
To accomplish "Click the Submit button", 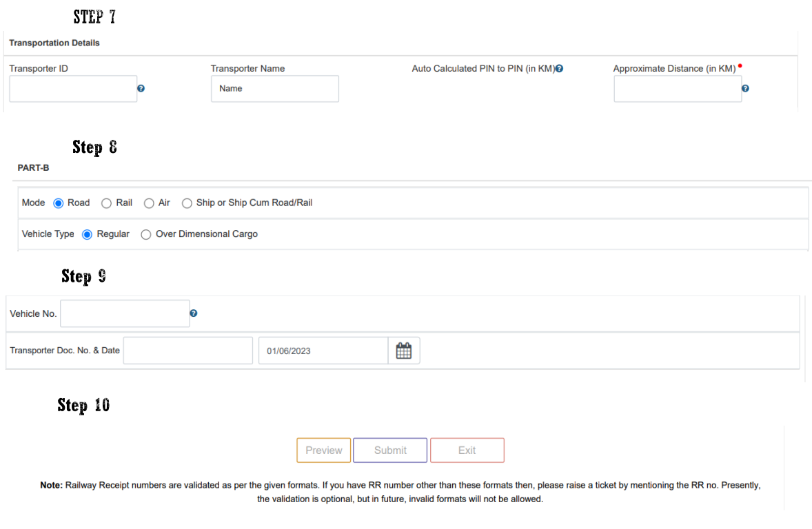I will click(390, 450).
